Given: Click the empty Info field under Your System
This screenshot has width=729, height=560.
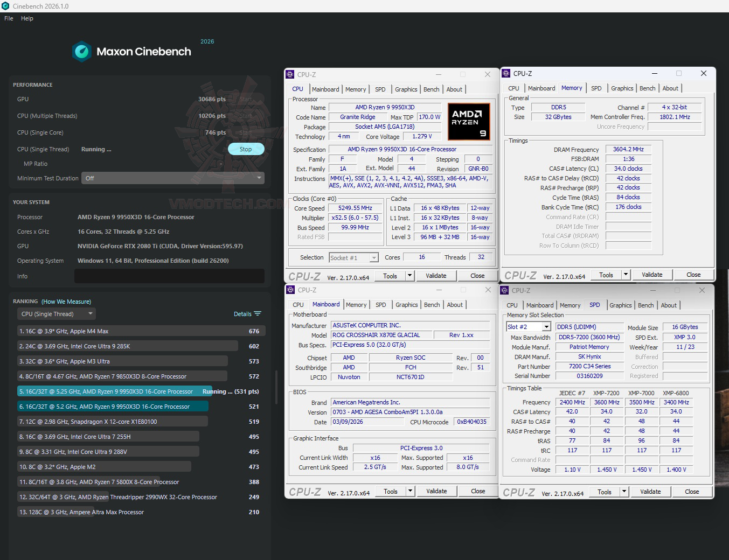Looking at the screenshot, I should [x=169, y=276].
